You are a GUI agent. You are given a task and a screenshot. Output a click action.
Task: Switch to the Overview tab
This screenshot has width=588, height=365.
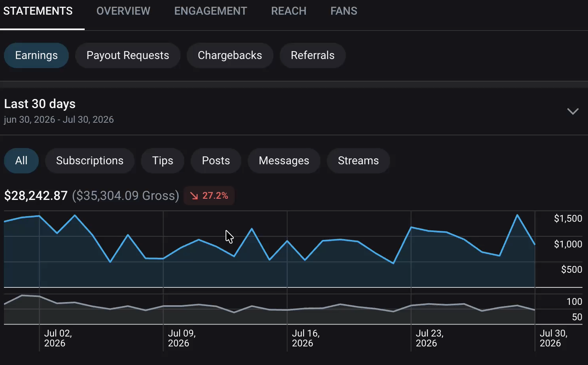point(123,11)
